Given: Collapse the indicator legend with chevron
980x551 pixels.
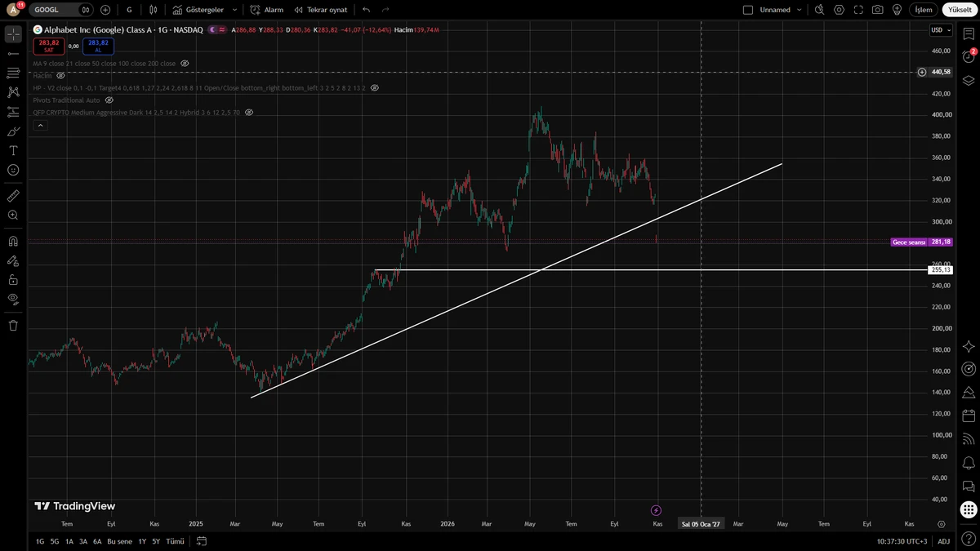Looking at the screenshot, I should point(40,126).
